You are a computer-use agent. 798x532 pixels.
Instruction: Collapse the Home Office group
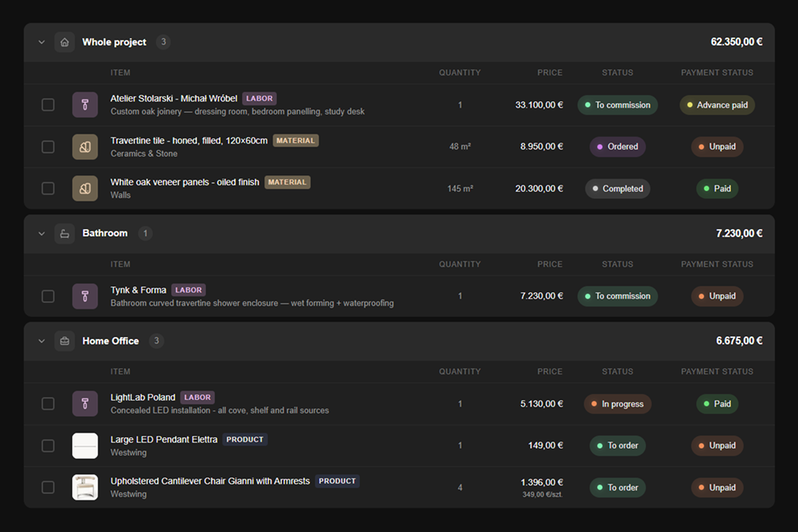(x=42, y=341)
